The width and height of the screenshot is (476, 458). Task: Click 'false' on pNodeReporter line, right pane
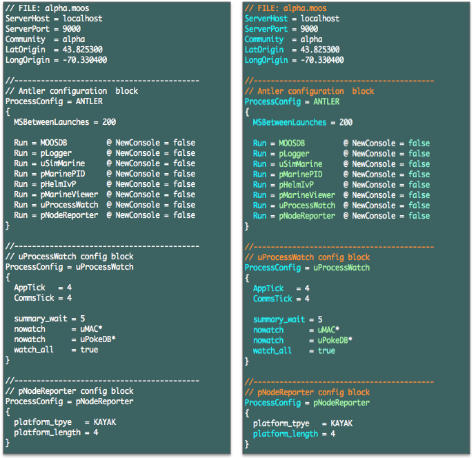click(419, 216)
